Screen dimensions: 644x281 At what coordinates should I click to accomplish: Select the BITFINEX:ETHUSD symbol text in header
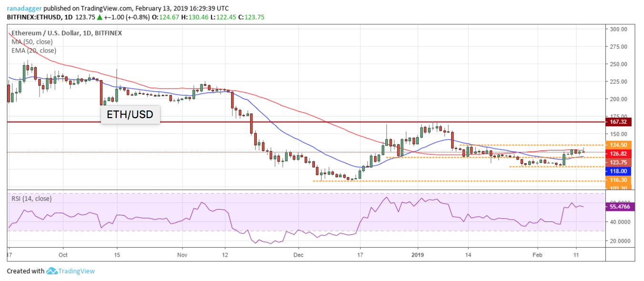(34, 17)
